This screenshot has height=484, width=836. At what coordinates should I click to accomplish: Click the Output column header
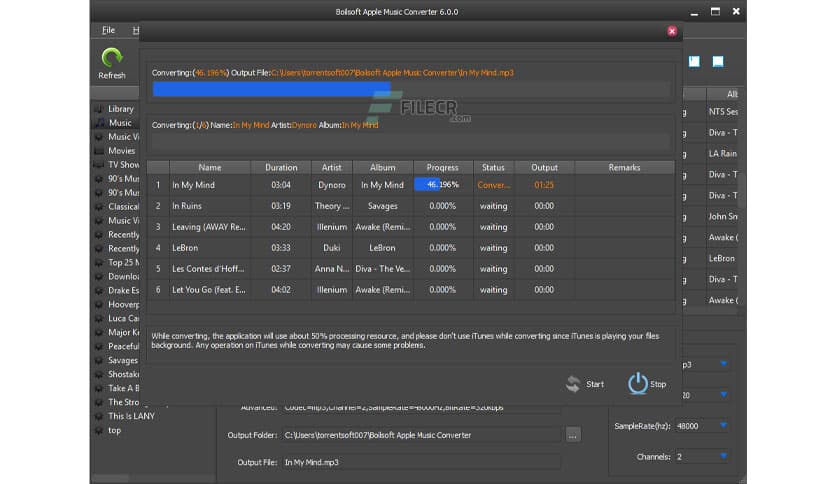coord(544,167)
